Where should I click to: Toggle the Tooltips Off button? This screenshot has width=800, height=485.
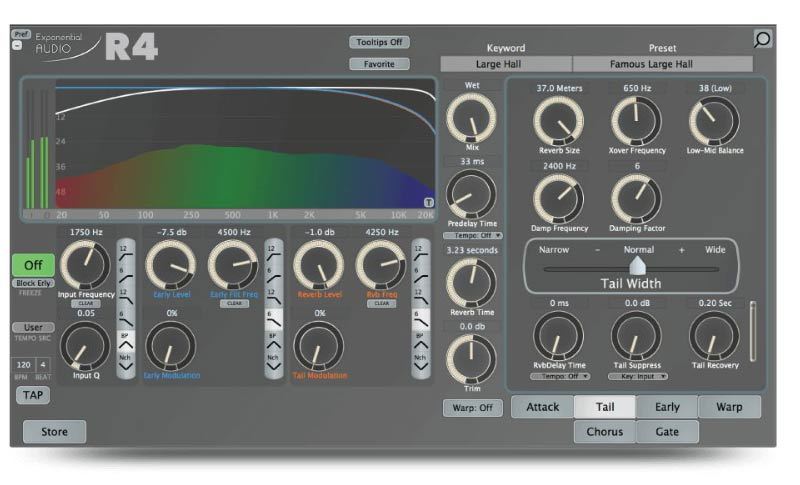pos(379,42)
